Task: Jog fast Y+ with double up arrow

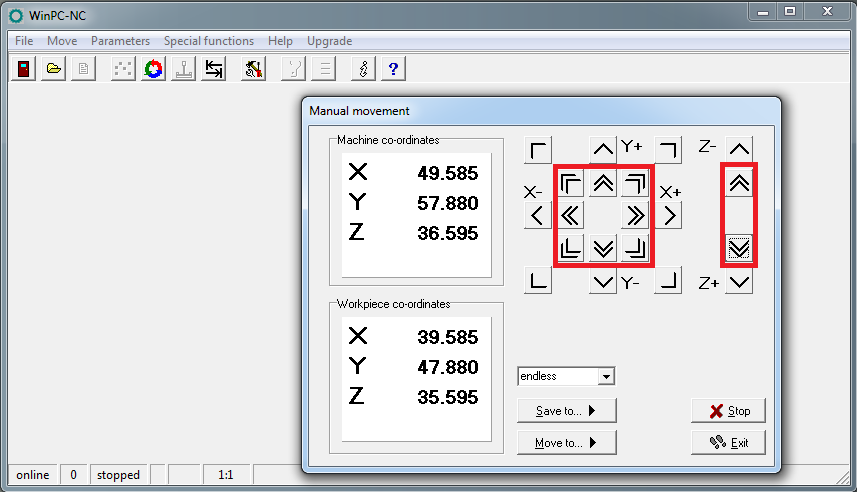Action: click(x=603, y=184)
